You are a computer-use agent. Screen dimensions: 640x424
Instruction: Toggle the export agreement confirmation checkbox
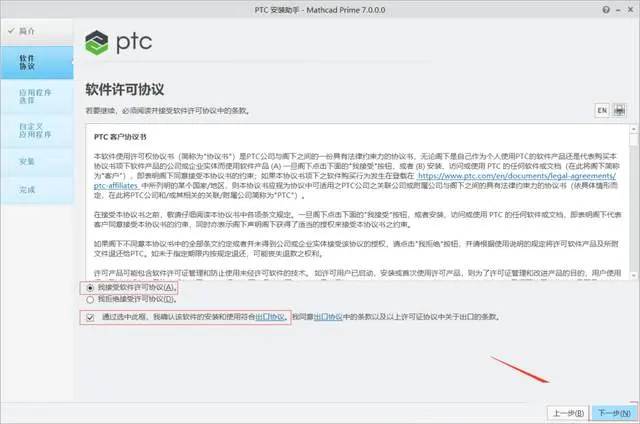[90, 317]
